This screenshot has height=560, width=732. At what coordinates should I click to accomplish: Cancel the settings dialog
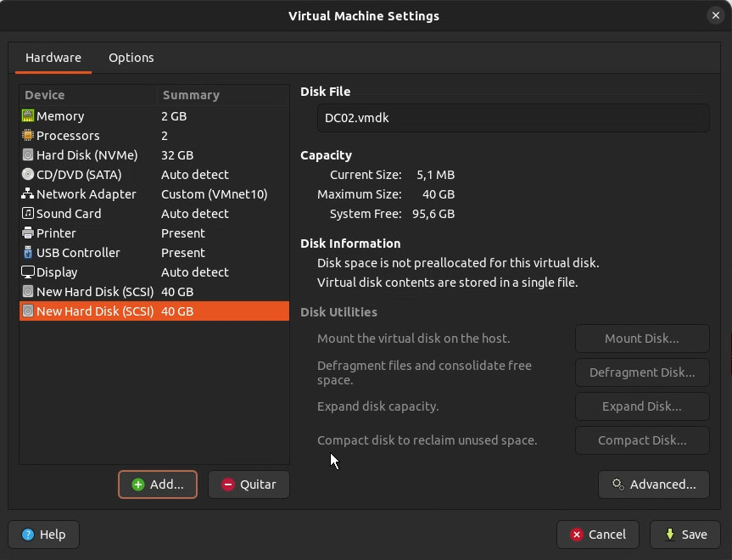pos(597,535)
